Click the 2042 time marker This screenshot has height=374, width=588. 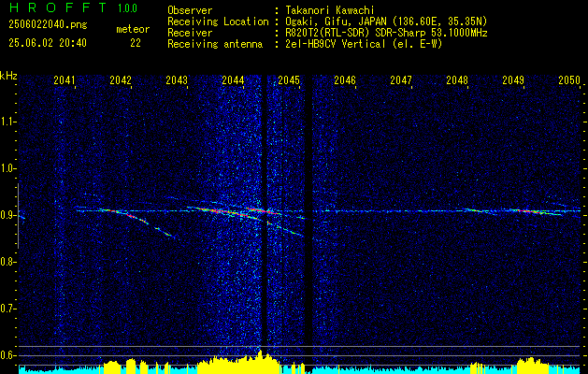coord(121,80)
